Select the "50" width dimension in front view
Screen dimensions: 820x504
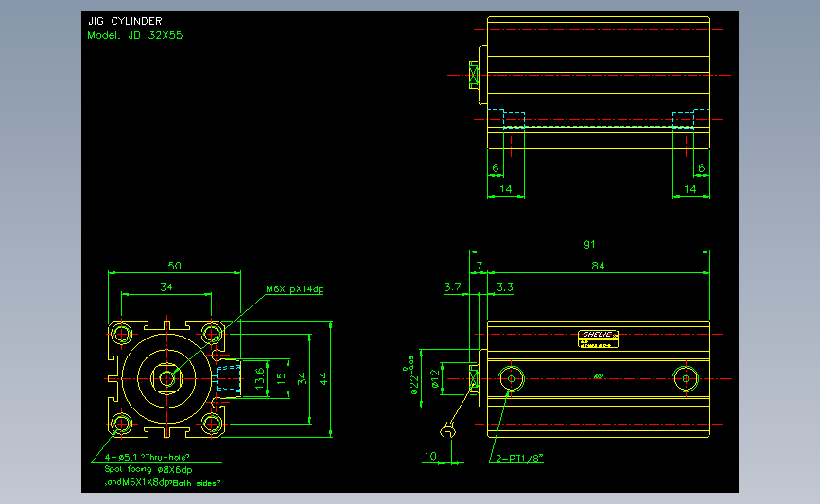tap(175, 266)
